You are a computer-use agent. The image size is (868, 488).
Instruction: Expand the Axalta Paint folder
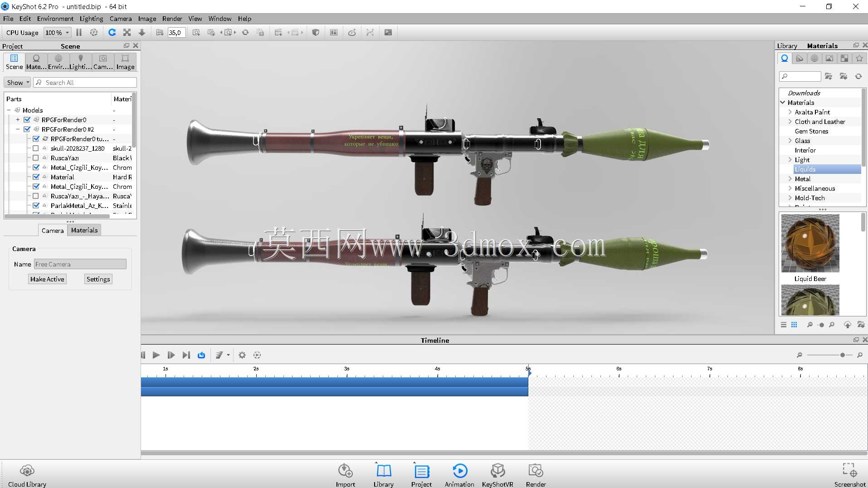[x=790, y=112]
